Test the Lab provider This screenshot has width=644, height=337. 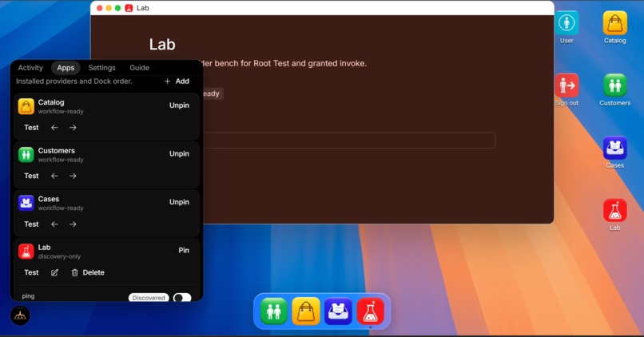click(31, 272)
